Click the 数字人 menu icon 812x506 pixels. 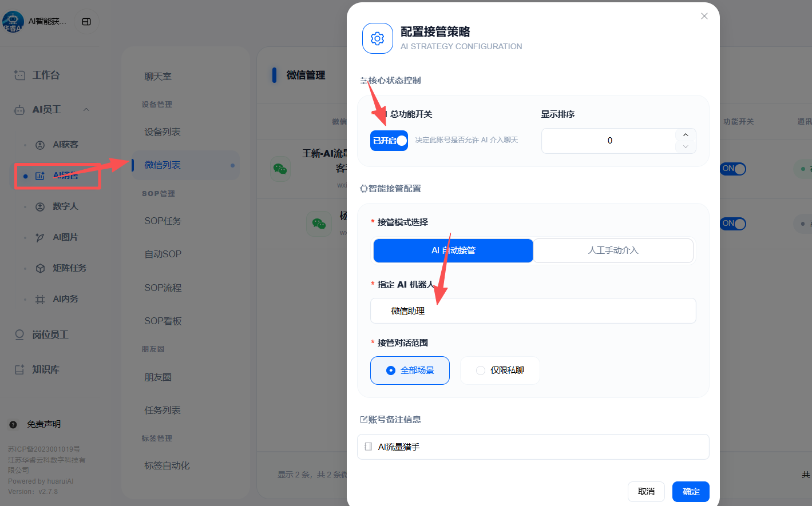(x=40, y=206)
